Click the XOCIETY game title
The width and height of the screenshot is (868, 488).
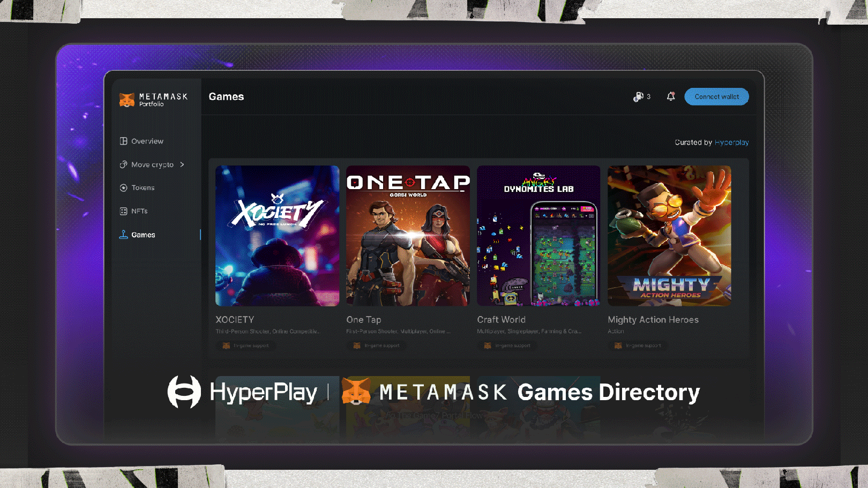tap(235, 320)
